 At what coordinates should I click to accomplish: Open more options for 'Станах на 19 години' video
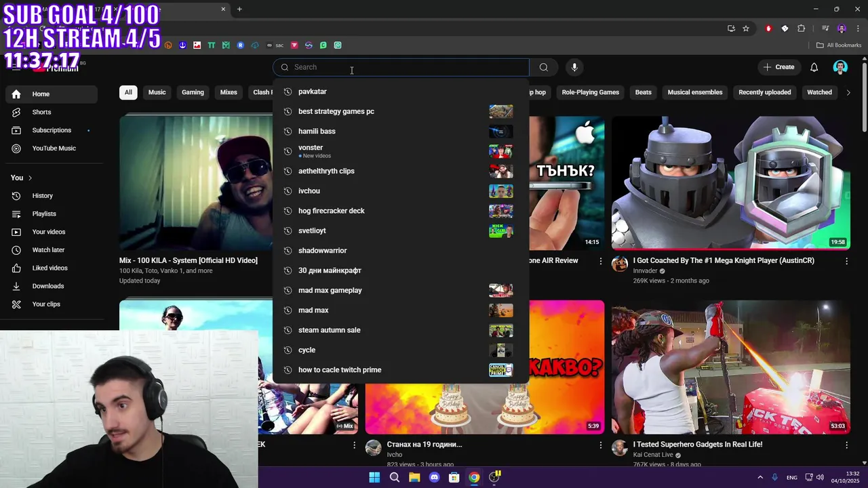[x=600, y=445]
